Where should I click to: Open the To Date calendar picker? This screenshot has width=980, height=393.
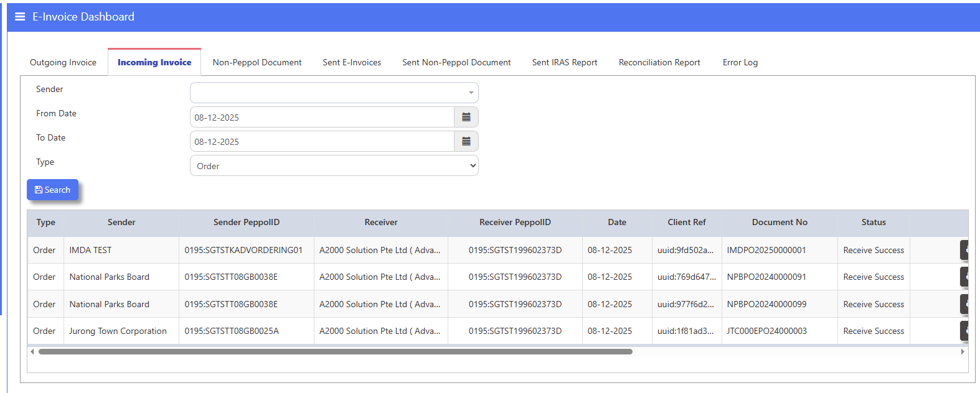(x=466, y=141)
